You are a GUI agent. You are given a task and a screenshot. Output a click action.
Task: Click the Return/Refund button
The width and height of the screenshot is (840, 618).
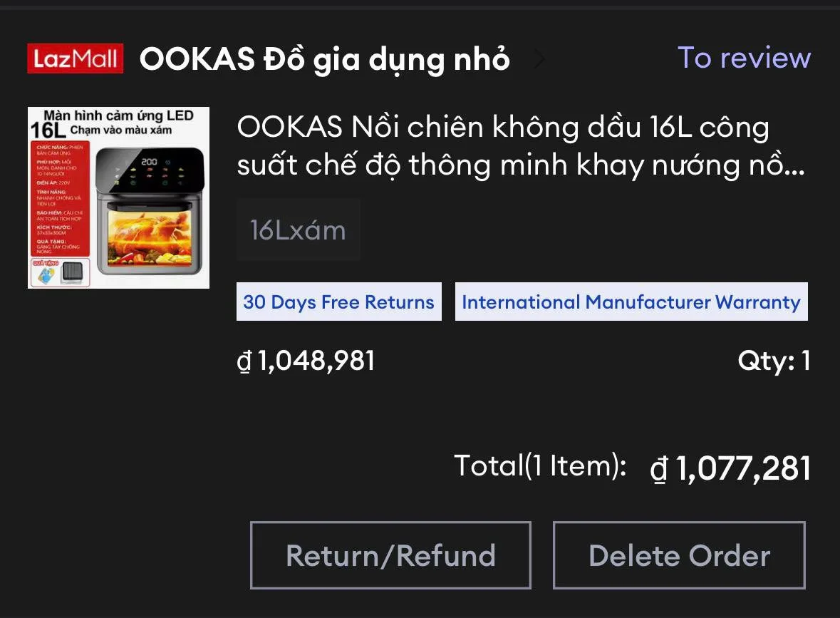pos(390,555)
